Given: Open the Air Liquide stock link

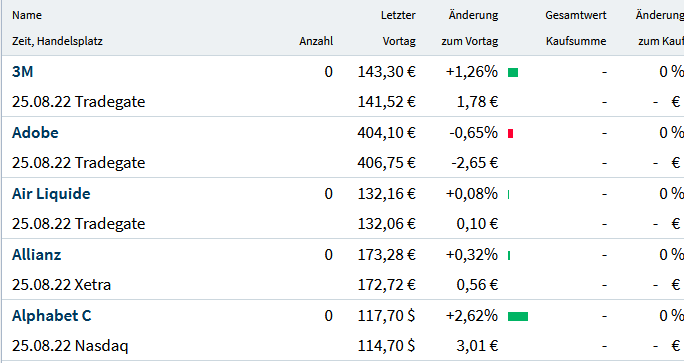Looking at the screenshot, I should click(51, 194).
